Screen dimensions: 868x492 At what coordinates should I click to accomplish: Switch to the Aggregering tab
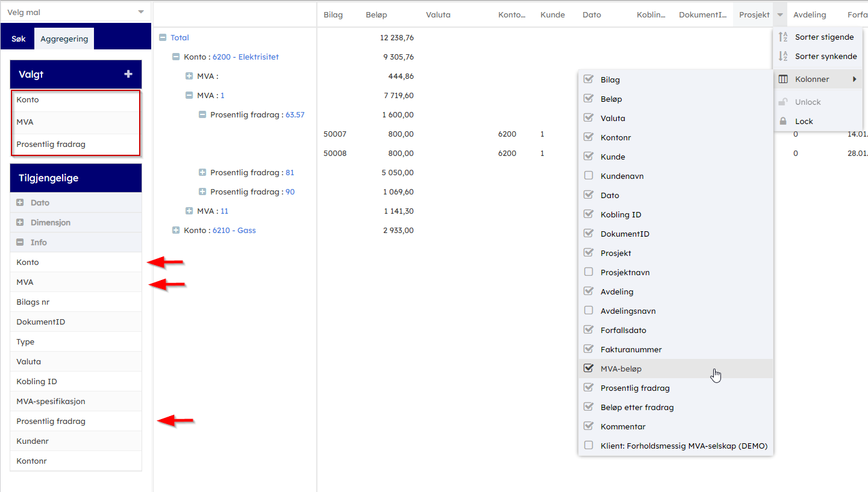click(64, 39)
